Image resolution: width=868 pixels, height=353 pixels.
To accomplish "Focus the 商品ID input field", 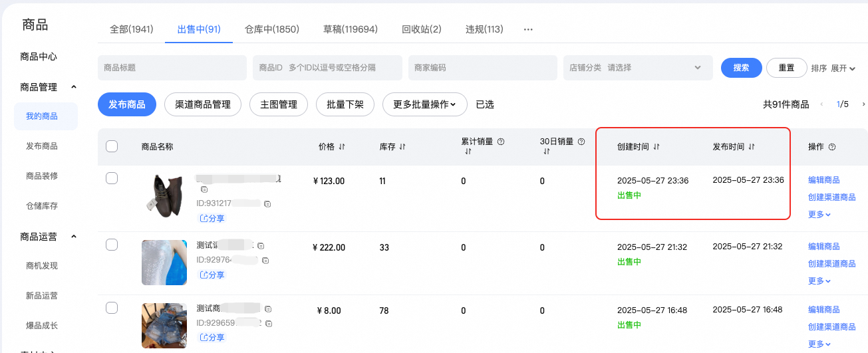I will coord(327,68).
